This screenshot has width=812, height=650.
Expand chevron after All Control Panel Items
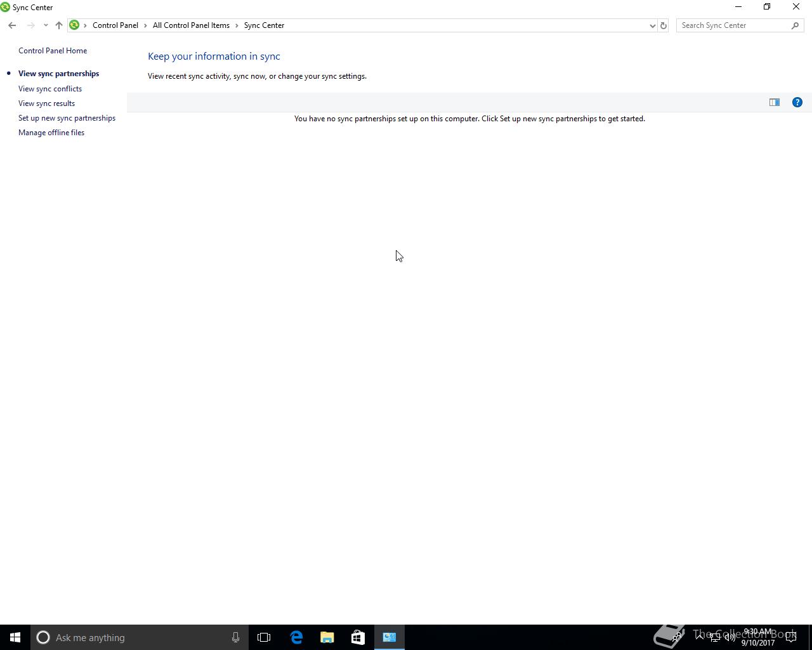coord(237,25)
